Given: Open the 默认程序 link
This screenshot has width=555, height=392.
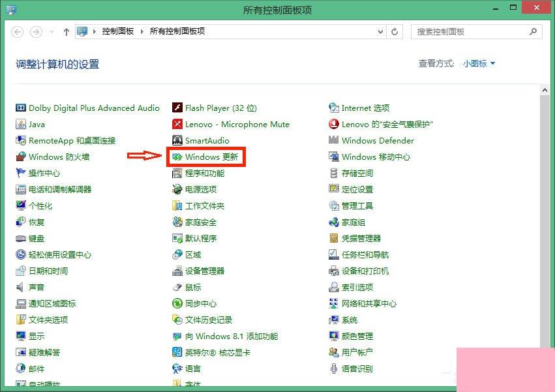Looking at the screenshot, I should pyautogui.click(x=201, y=238).
